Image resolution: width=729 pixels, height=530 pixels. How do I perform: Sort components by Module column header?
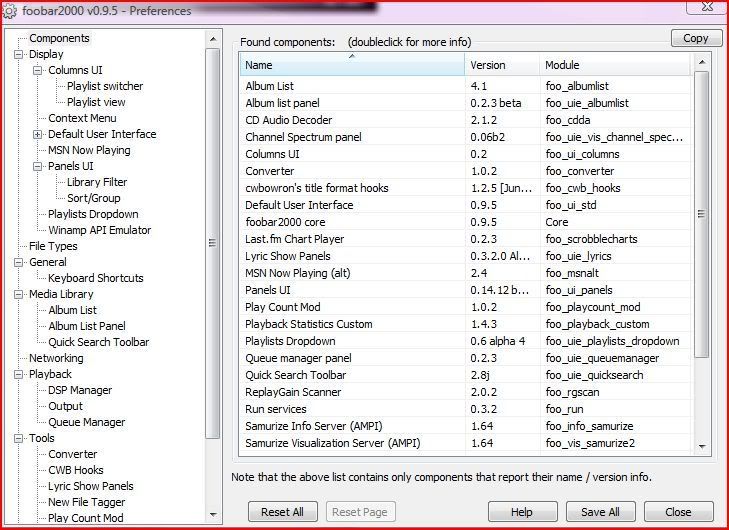pyautogui.click(x=615, y=65)
